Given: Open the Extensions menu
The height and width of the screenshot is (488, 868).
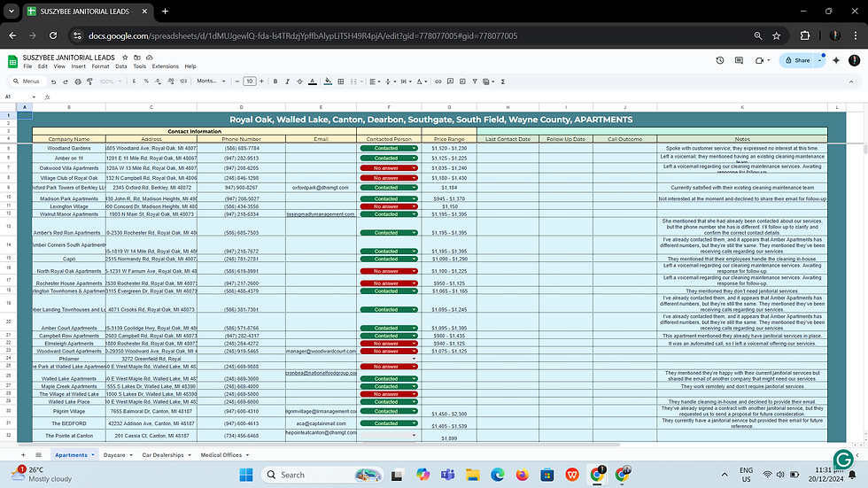Looking at the screenshot, I should [165, 66].
